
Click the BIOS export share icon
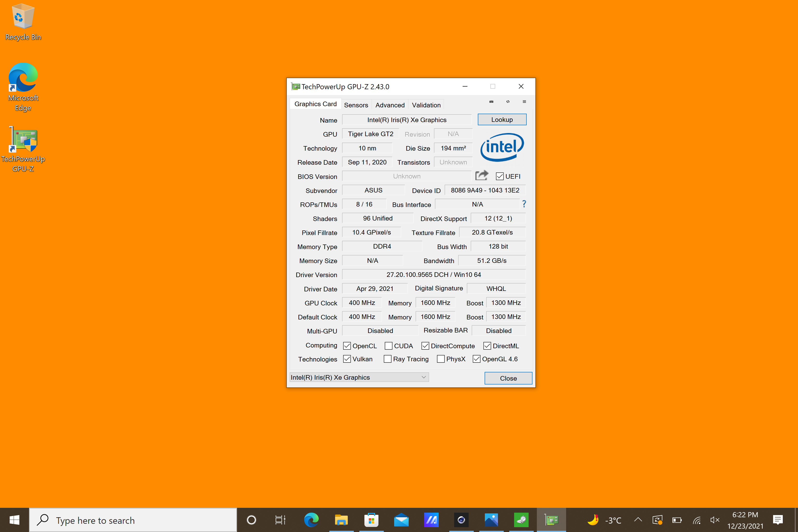(x=481, y=175)
